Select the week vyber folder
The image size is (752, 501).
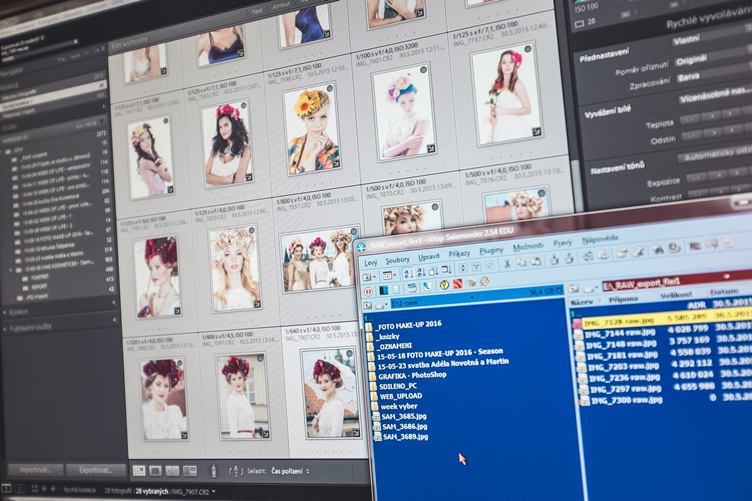(x=398, y=407)
